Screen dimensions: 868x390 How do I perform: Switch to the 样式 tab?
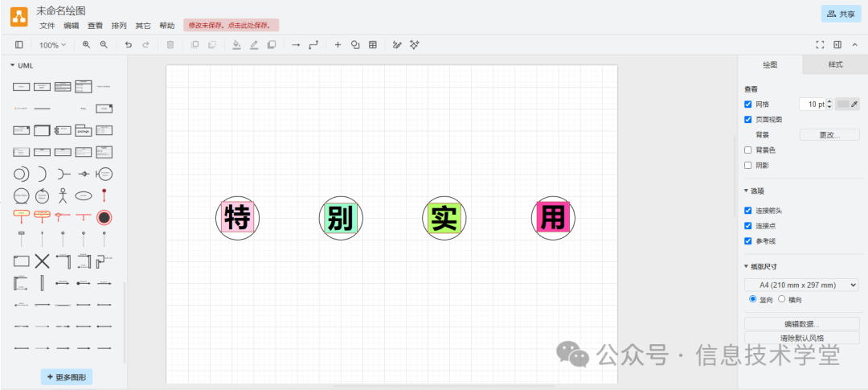coord(835,65)
